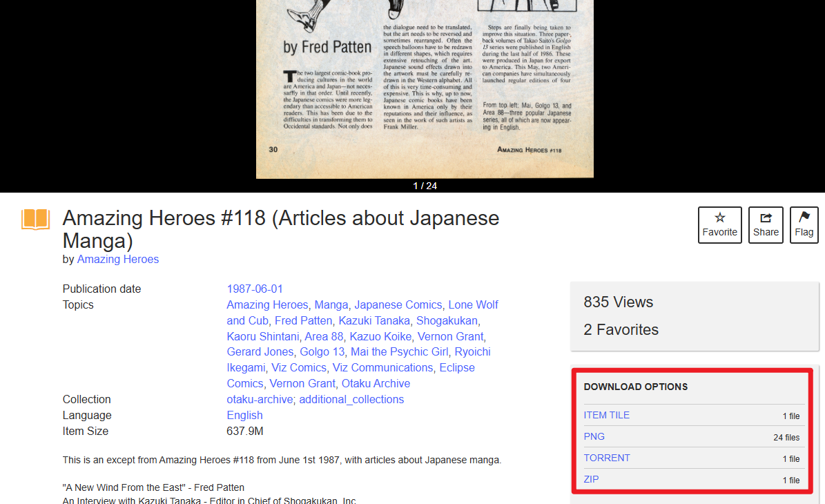The height and width of the screenshot is (504, 825).
Task: Click the orange book texts icon
Action: tap(36, 220)
